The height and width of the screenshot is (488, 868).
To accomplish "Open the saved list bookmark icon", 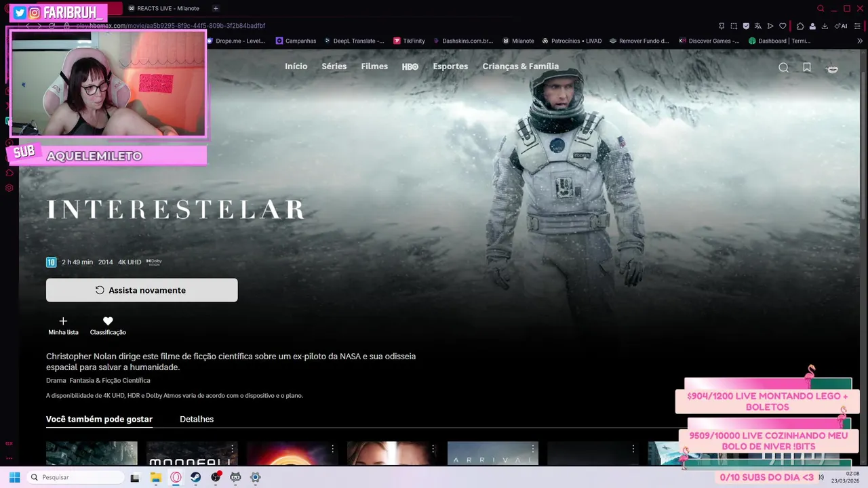I will point(807,67).
